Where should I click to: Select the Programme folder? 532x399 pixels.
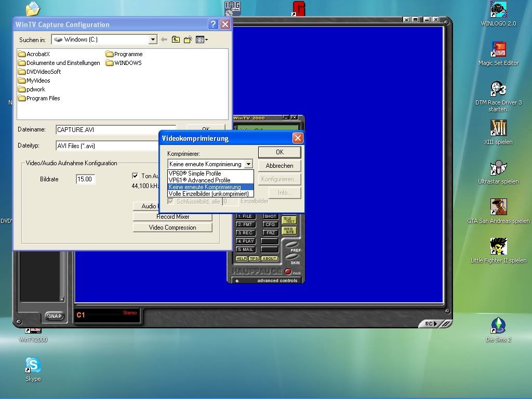[124, 54]
